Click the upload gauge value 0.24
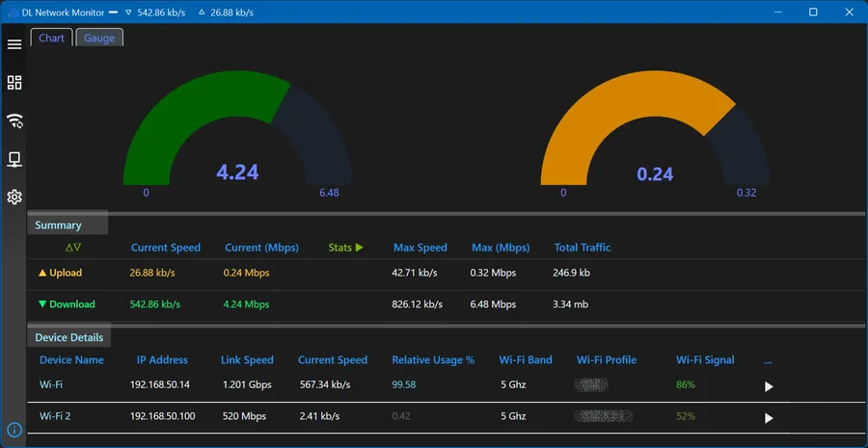 [x=655, y=174]
